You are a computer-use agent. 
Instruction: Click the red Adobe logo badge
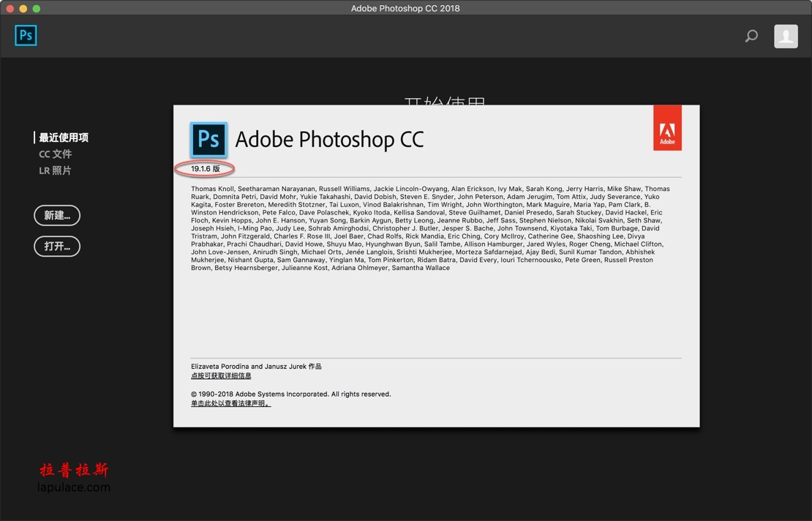click(x=667, y=128)
